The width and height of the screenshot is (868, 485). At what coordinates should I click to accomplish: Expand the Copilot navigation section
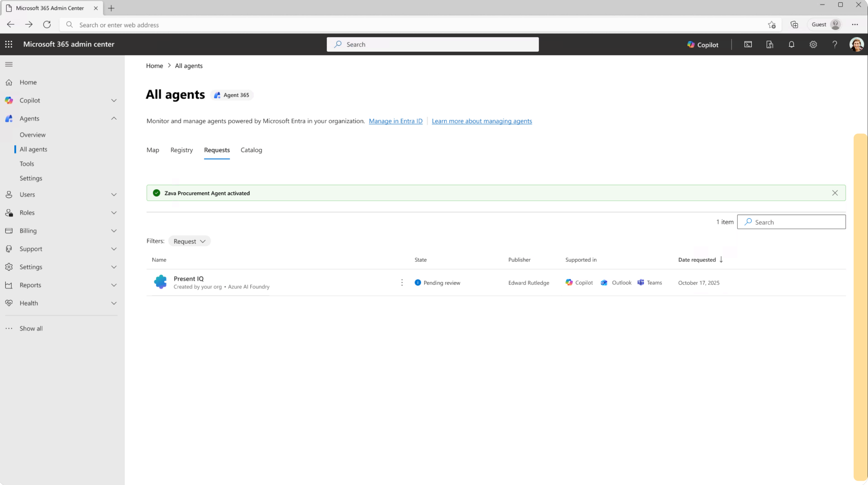[114, 100]
